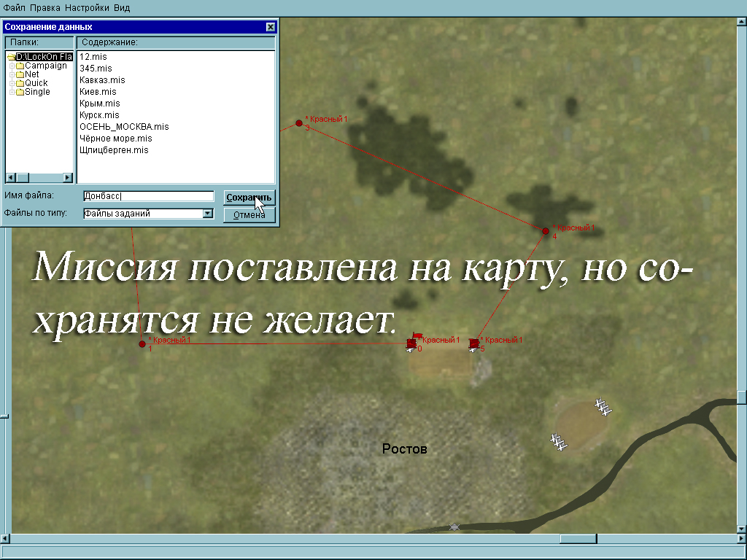This screenshot has width=747, height=560.
Task: Select waypoint 4 marker of Красный 1
Action: click(x=546, y=231)
